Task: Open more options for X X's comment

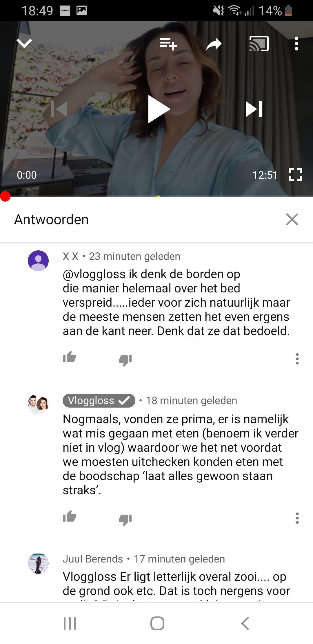Action: click(x=297, y=359)
